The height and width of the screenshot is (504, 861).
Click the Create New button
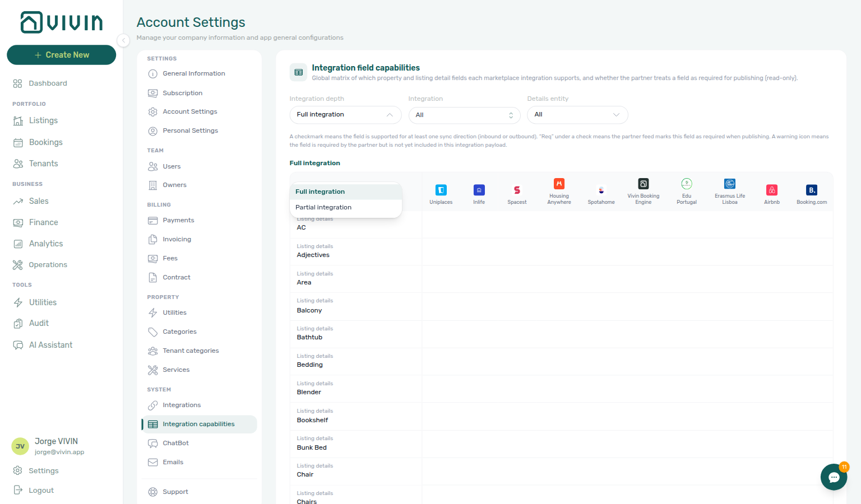[x=62, y=55]
